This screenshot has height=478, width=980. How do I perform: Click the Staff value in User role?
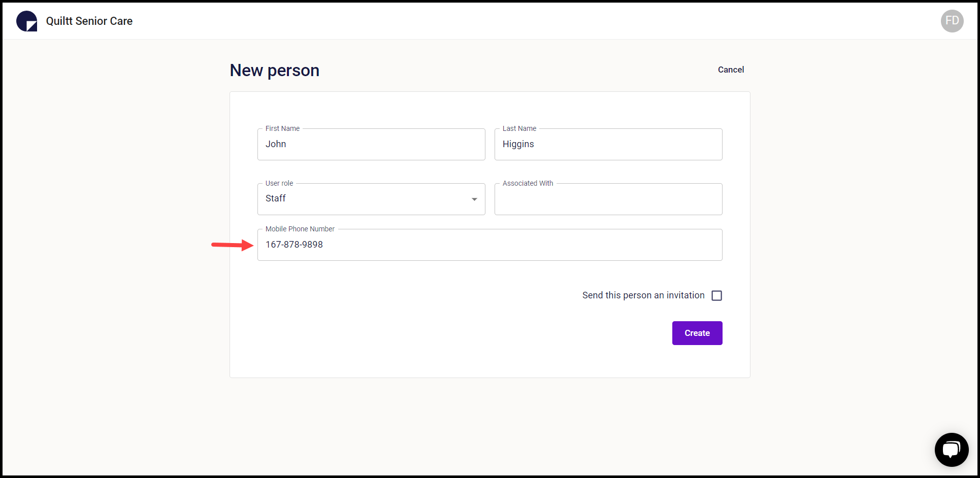click(x=276, y=198)
